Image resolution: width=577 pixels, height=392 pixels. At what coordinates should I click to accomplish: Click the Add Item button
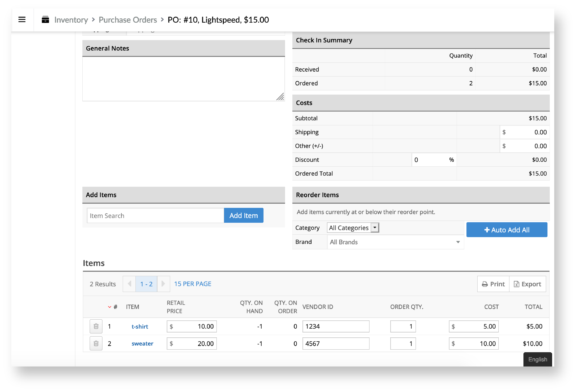coord(244,215)
